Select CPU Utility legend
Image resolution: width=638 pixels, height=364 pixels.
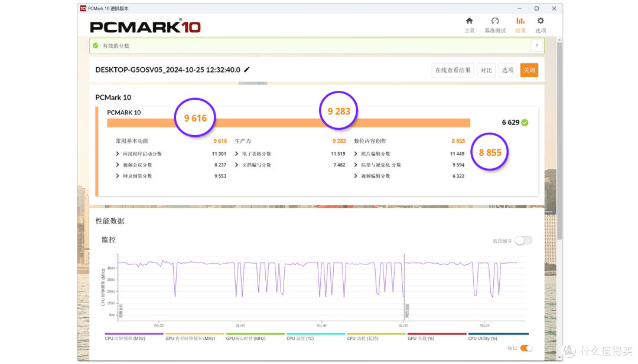pyautogui.click(x=498, y=336)
